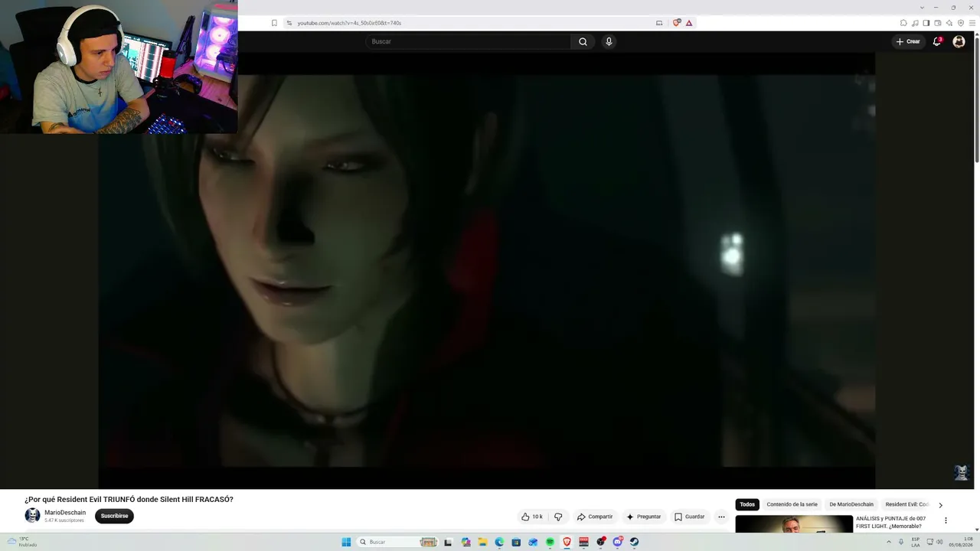Select the Resident Evil chip

pos(906,504)
